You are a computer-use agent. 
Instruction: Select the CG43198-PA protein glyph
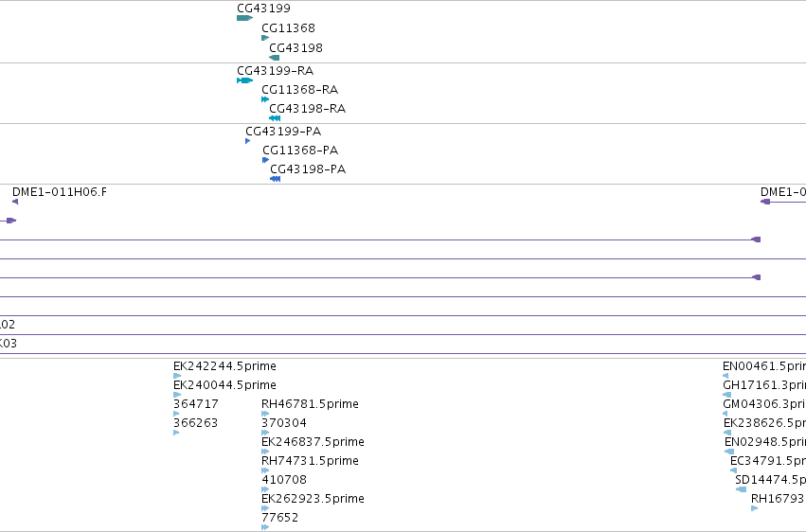(x=275, y=179)
